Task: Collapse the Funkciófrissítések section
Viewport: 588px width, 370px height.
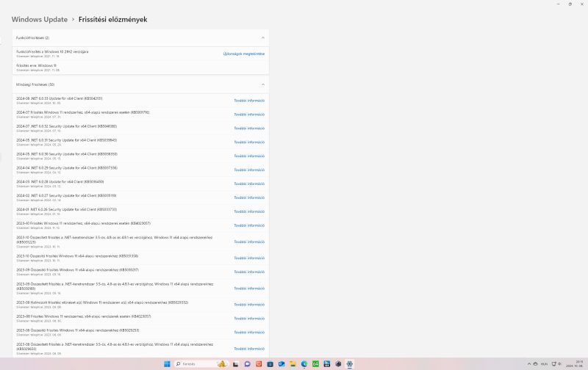Action: 263,38
